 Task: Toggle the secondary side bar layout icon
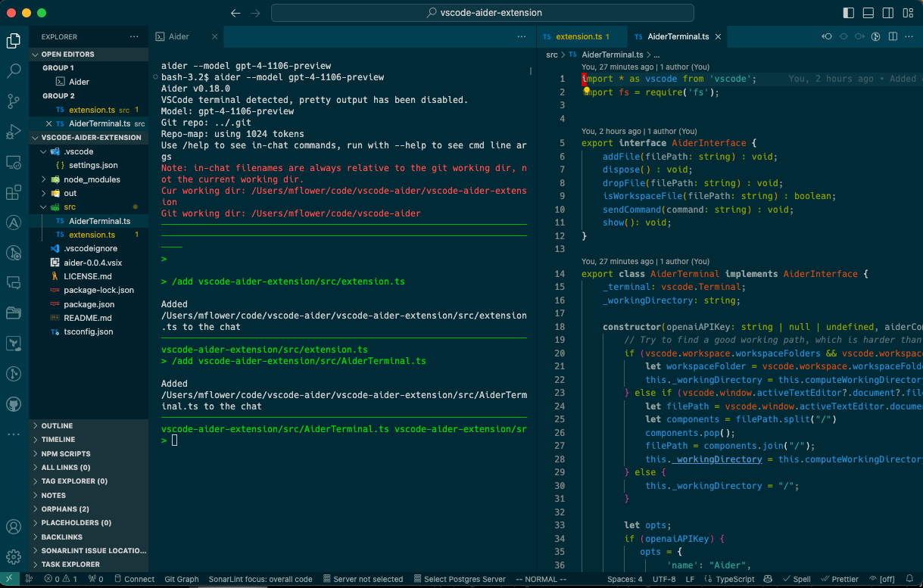click(888, 13)
